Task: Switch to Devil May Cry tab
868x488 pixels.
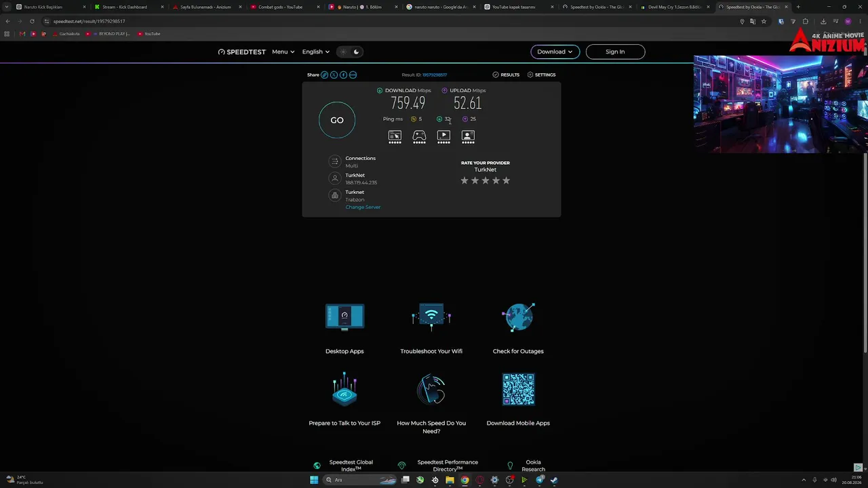Action: (x=675, y=7)
